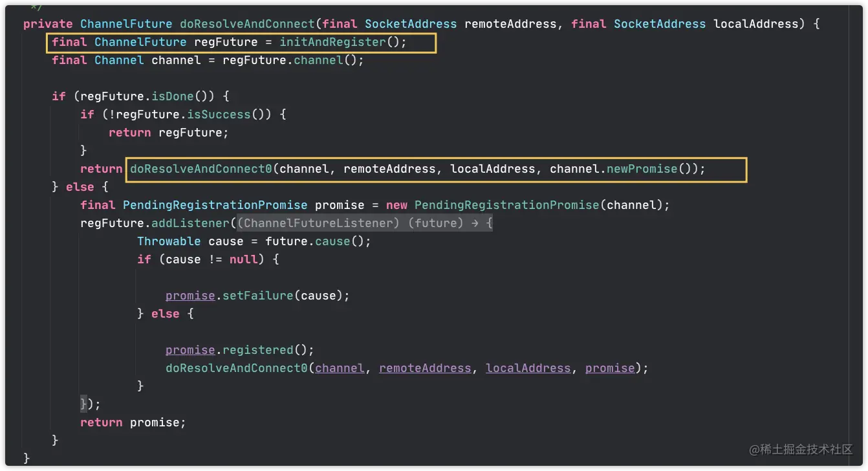Click the 'else' keyword after isDone block

[x=80, y=187]
